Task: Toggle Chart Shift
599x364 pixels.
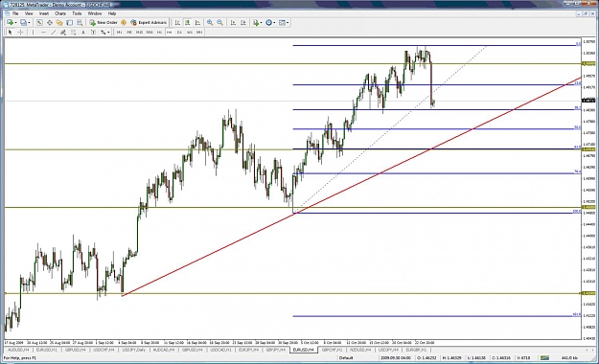Action: [243, 23]
